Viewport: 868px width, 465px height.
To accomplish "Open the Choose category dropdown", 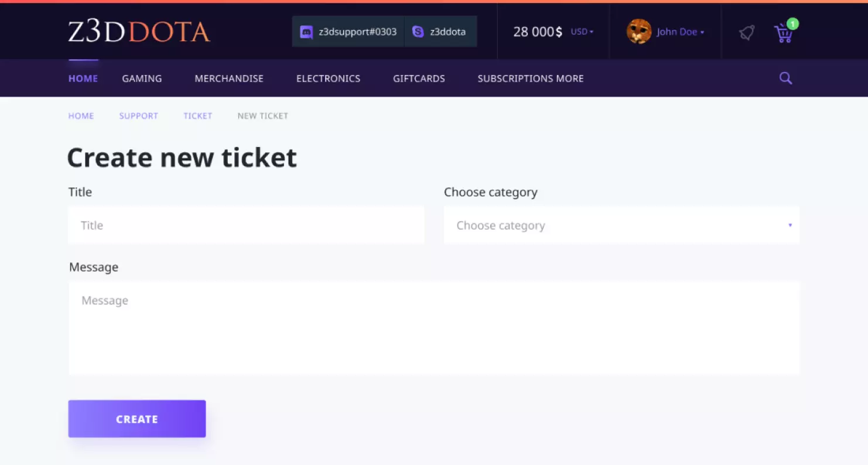I will [621, 225].
